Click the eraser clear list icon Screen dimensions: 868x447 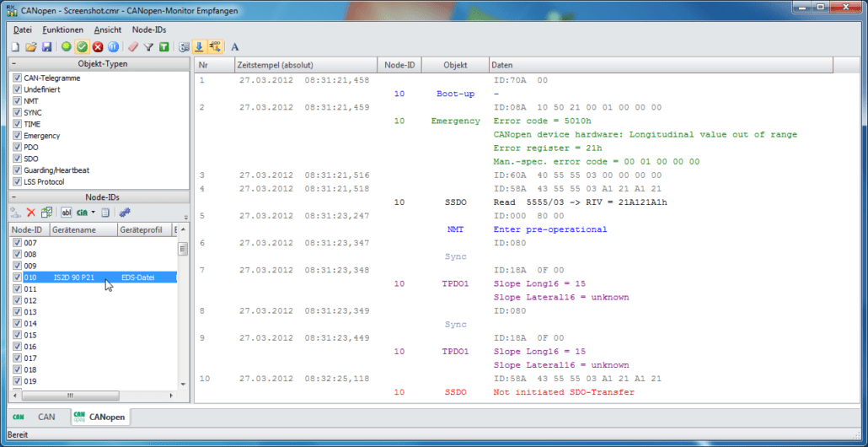pyautogui.click(x=132, y=47)
